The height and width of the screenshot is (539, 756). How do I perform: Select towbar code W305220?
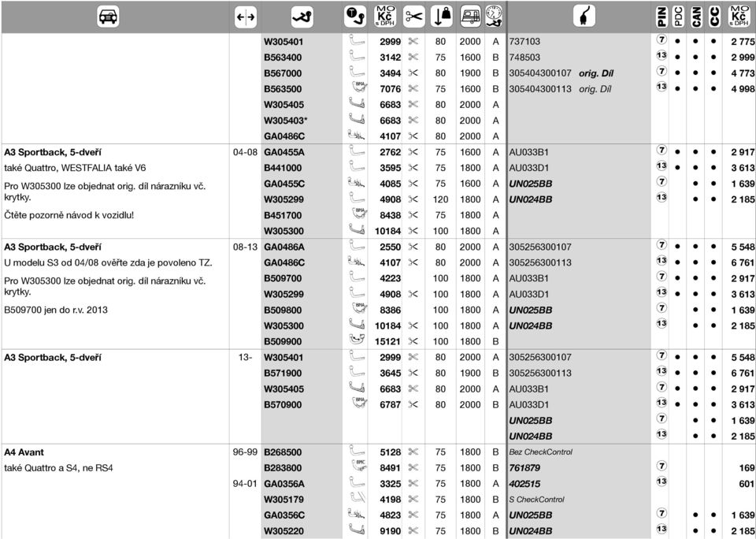[284, 531]
